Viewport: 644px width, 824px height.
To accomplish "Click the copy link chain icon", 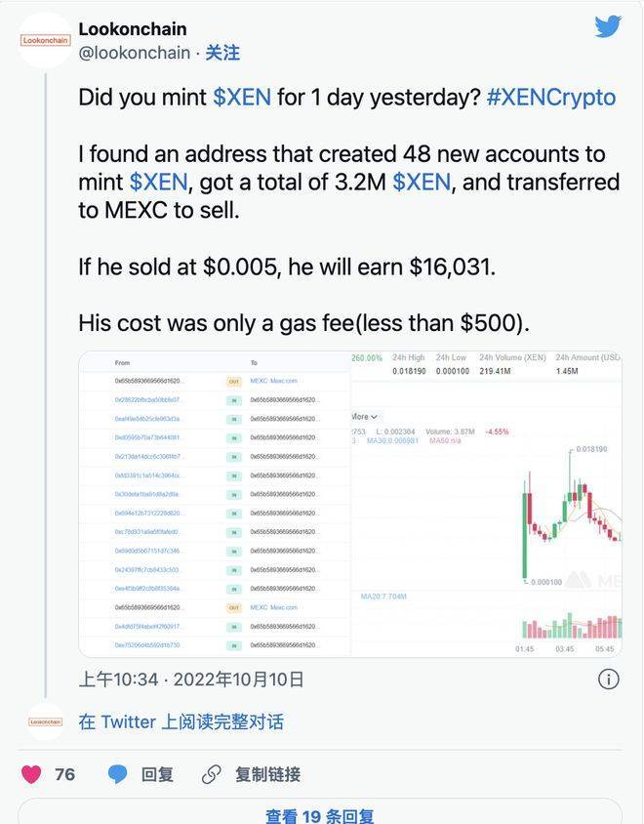I will coord(212,774).
